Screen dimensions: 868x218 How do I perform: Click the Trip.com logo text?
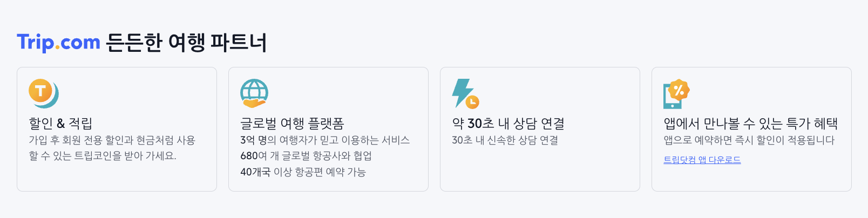tap(59, 42)
